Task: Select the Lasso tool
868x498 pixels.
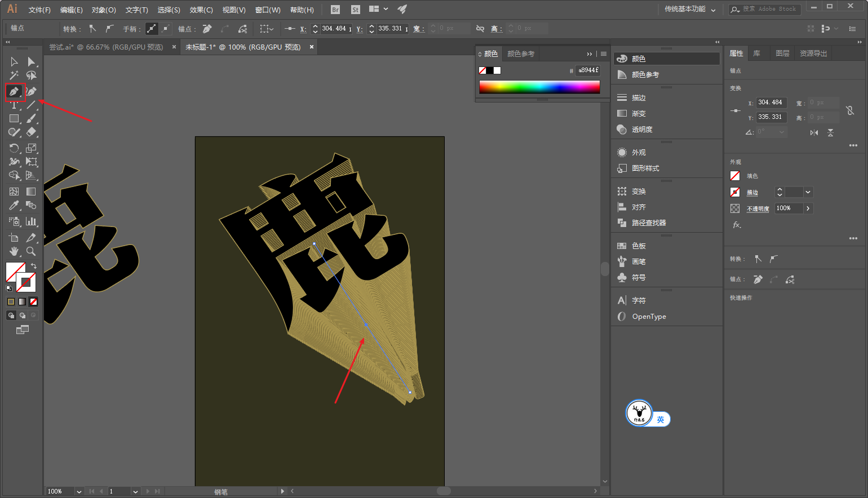Action: 32,75
